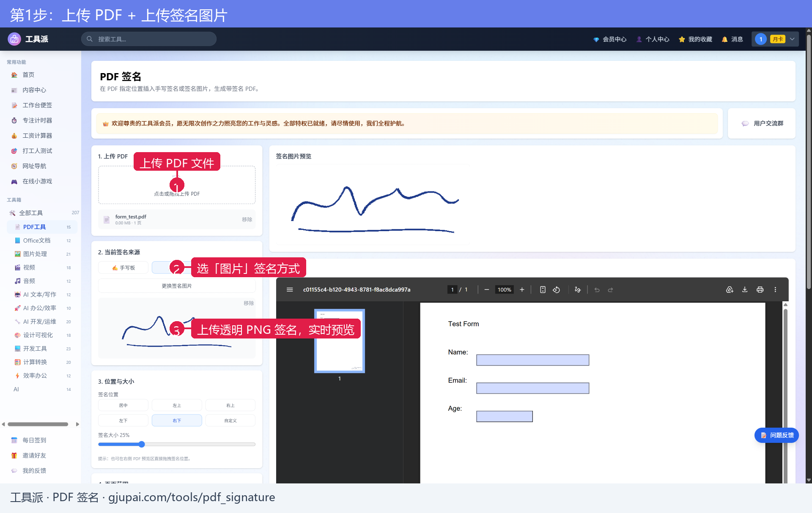Select 效率办公 category
Image resolution: width=812 pixels, height=513 pixels.
point(42,376)
